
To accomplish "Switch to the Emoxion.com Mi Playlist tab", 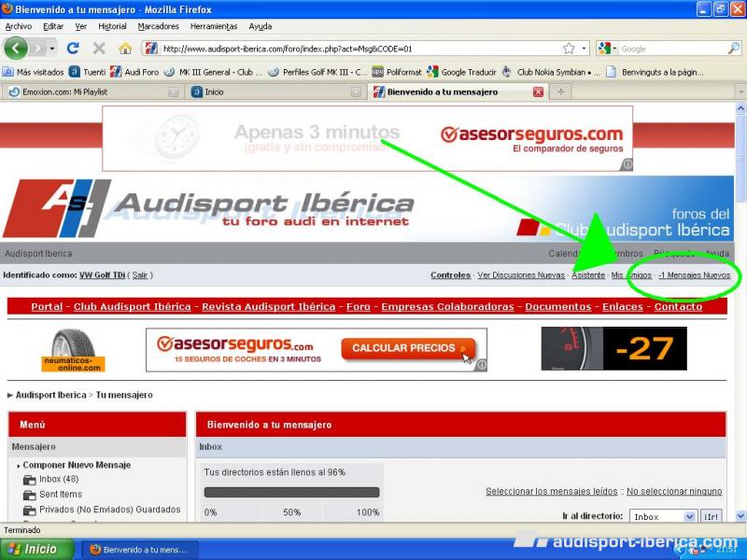I will click(92, 91).
